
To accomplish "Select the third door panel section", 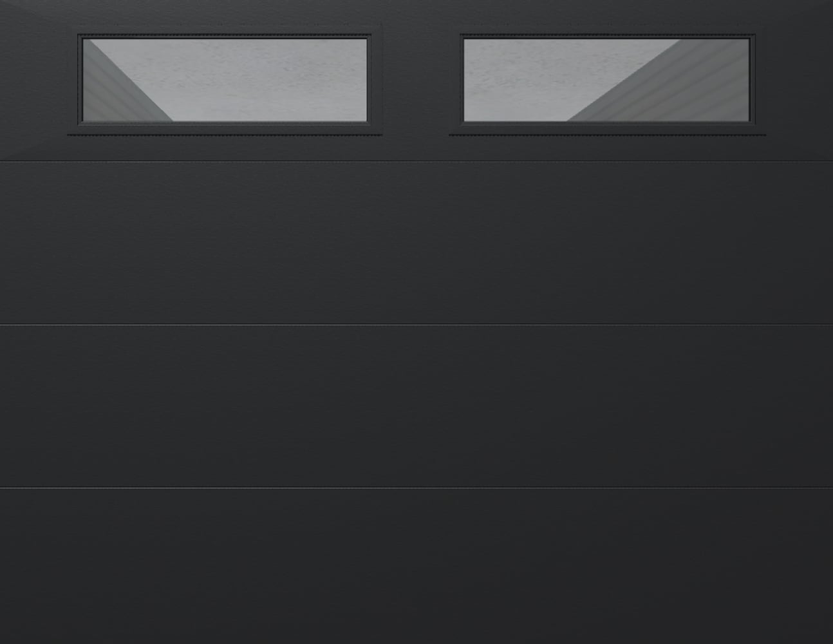I will pos(416,406).
